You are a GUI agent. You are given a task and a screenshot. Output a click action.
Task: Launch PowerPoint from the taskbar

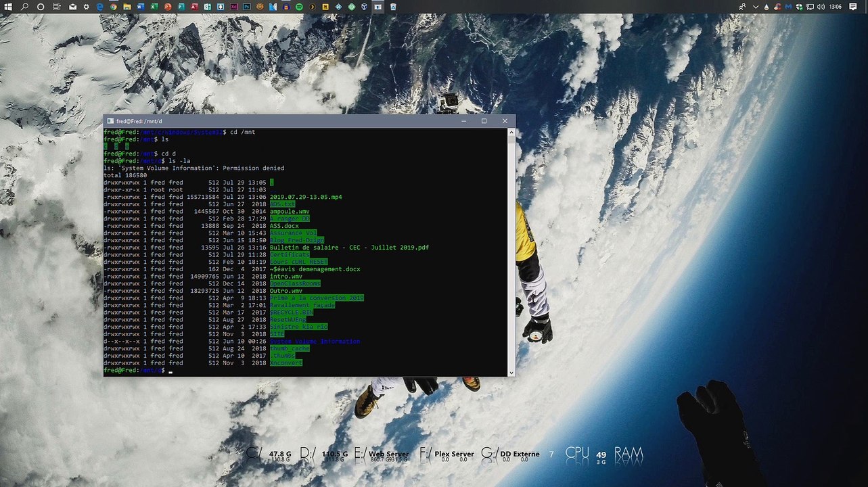click(x=168, y=7)
